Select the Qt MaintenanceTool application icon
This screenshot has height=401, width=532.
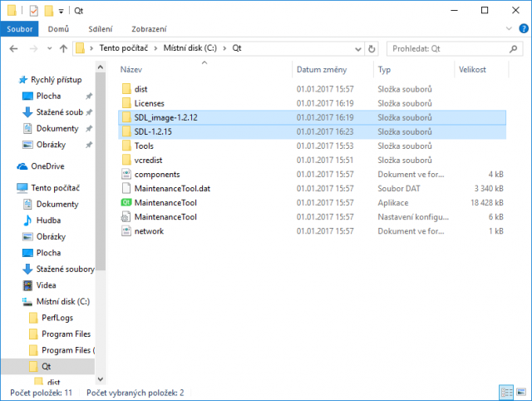click(126, 203)
